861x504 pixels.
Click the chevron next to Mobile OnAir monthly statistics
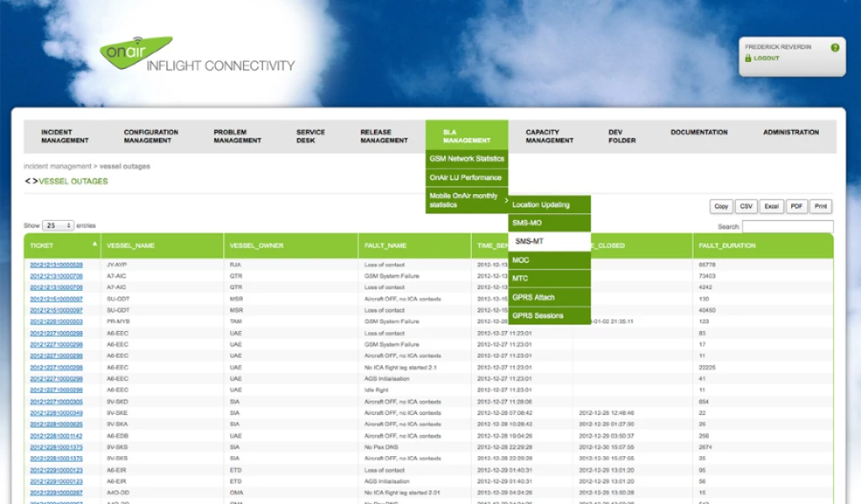(x=505, y=201)
